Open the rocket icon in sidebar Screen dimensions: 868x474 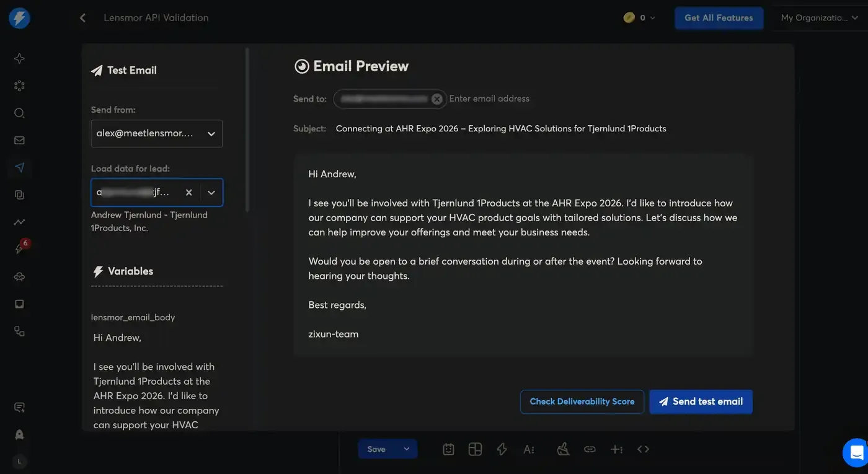coord(19,434)
